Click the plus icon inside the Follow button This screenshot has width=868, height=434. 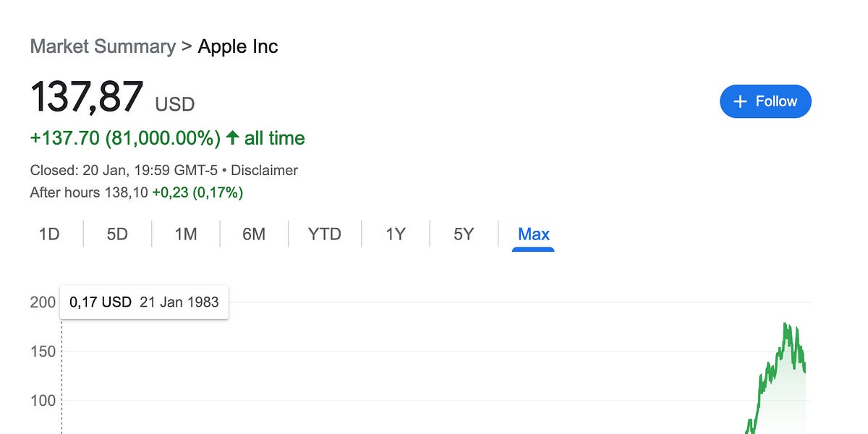(x=741, y=101)
